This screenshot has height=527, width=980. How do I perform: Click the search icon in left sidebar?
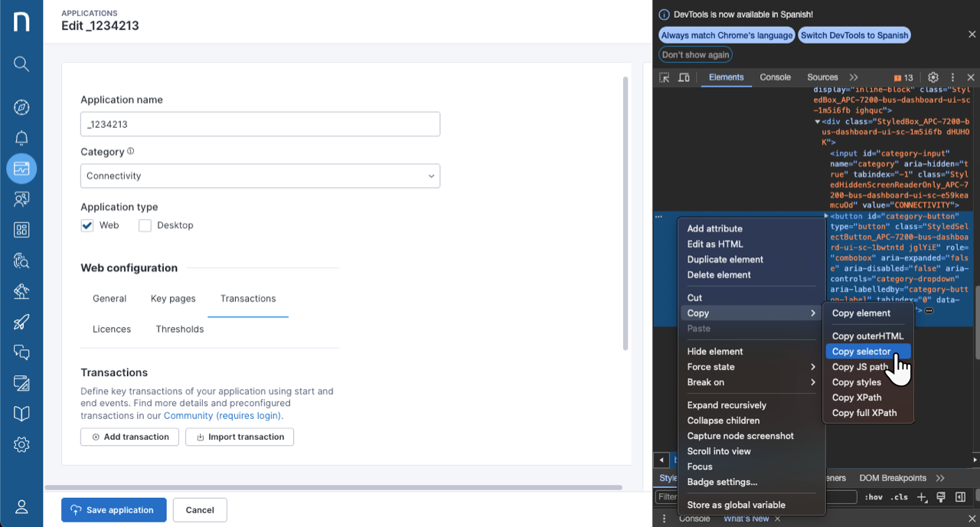tap(21, 64)
